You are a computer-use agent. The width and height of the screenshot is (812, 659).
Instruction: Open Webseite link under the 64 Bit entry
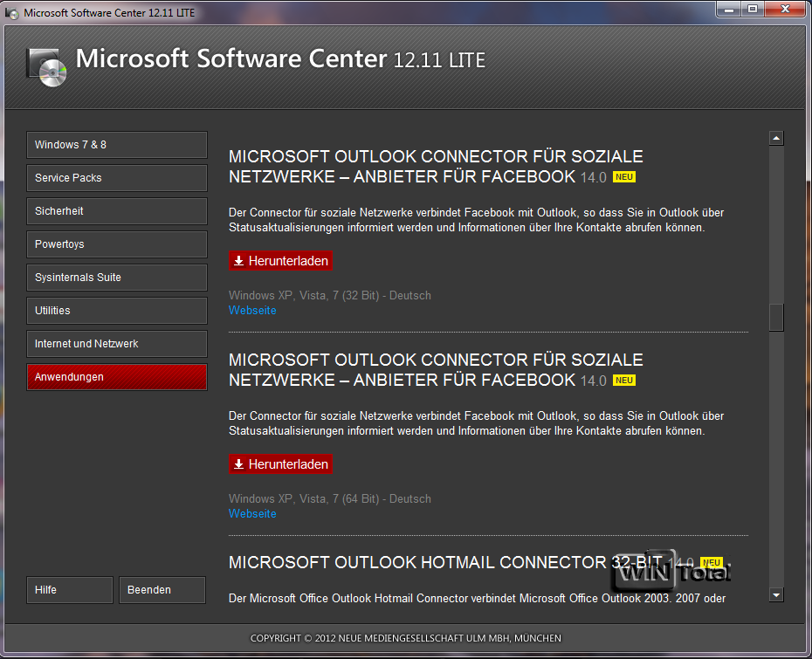click(252, 514)
